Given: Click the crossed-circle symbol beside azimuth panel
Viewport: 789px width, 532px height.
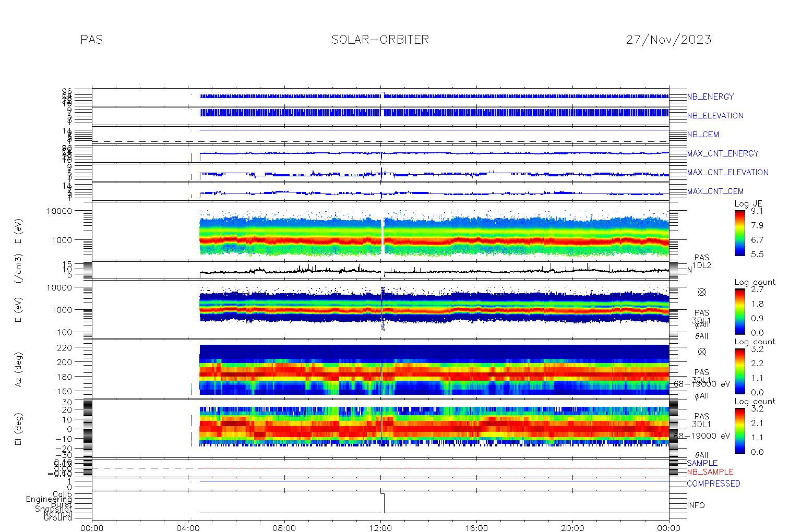Looking at the screenshot, I should (702, 352).
